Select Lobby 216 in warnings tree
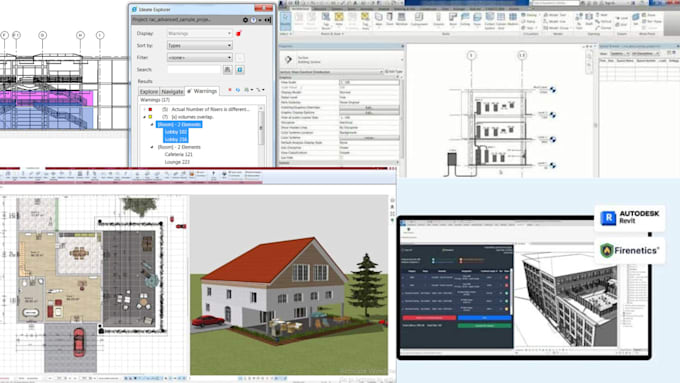The width and height of the screenshot is (680, 383). [x=176, y=139]
